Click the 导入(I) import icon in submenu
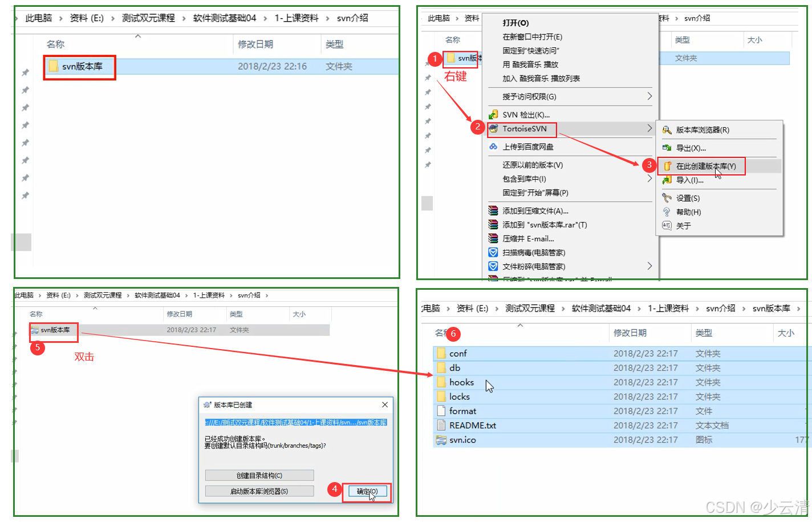This screenshot has height=522, width=812. 667,180
